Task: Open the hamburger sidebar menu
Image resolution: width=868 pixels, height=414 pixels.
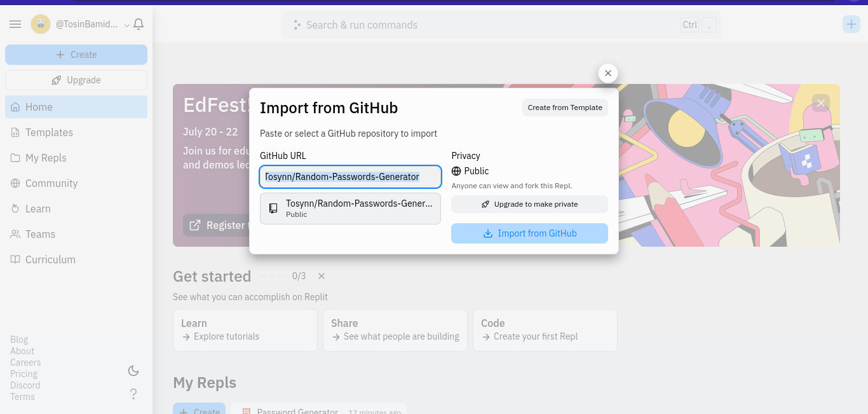Action: (x=16, y=24)
